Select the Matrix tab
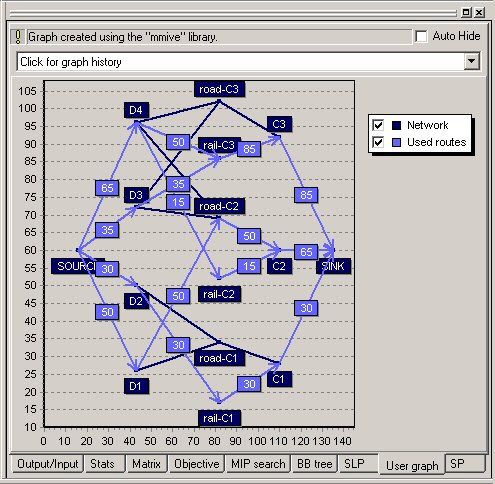The image size is (495, 484). [146, 464]
